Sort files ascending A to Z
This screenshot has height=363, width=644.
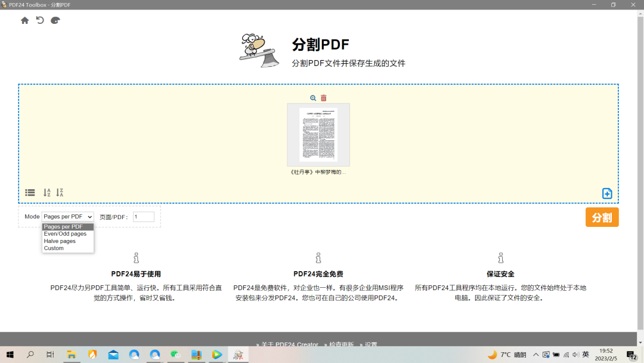47,192
